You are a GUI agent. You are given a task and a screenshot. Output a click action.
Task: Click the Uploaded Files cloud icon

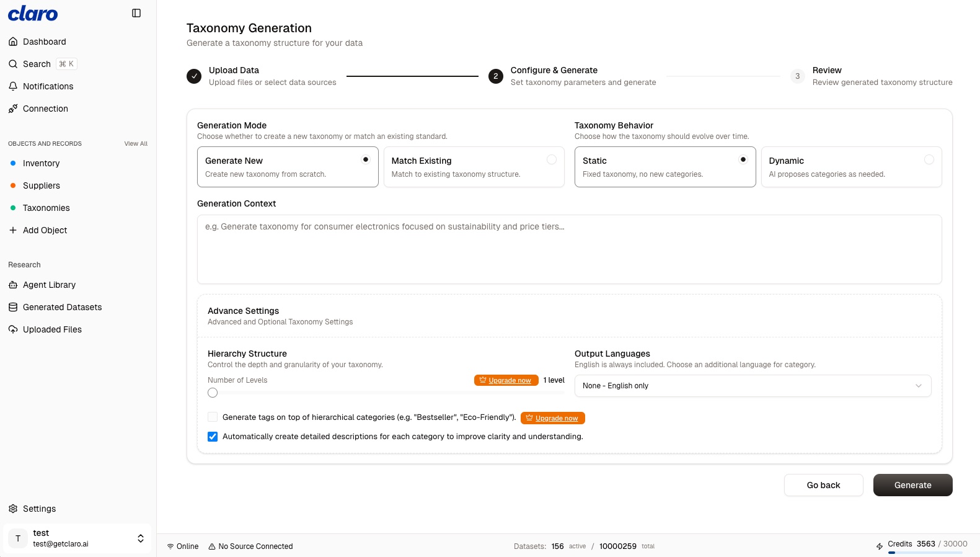click(x=13, y=329)
